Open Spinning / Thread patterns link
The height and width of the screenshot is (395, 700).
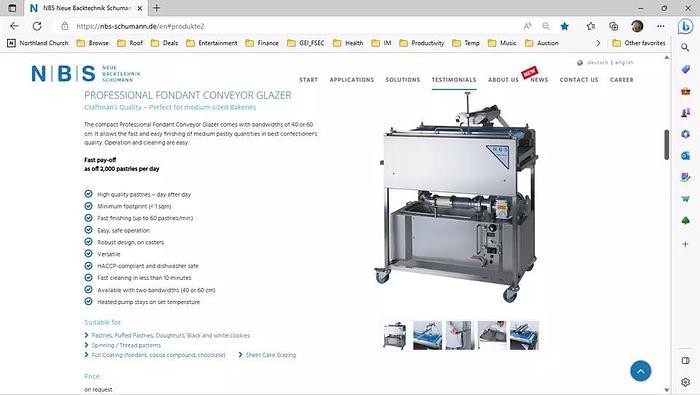(x=126, y=345)
